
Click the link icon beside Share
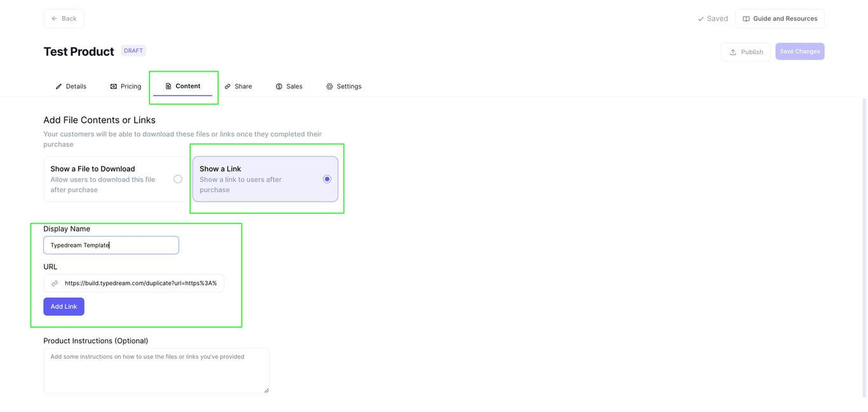tap(227, 86)
